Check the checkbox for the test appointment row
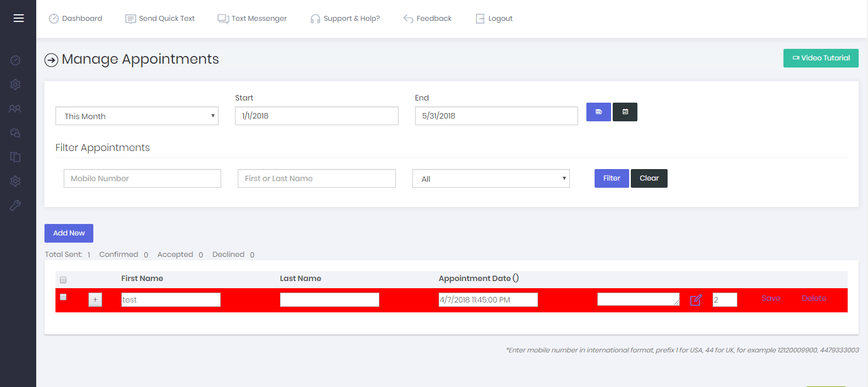The width and height of the screenshot is (868, 387). [63, 297]
